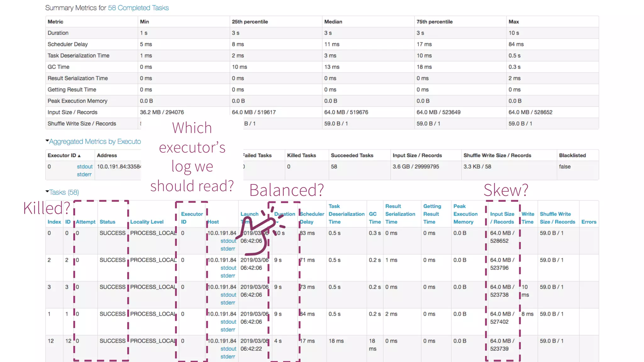Sort tasks by Write Time column
644x362 pixels.
pyautogui.click(x=528, y=218)
